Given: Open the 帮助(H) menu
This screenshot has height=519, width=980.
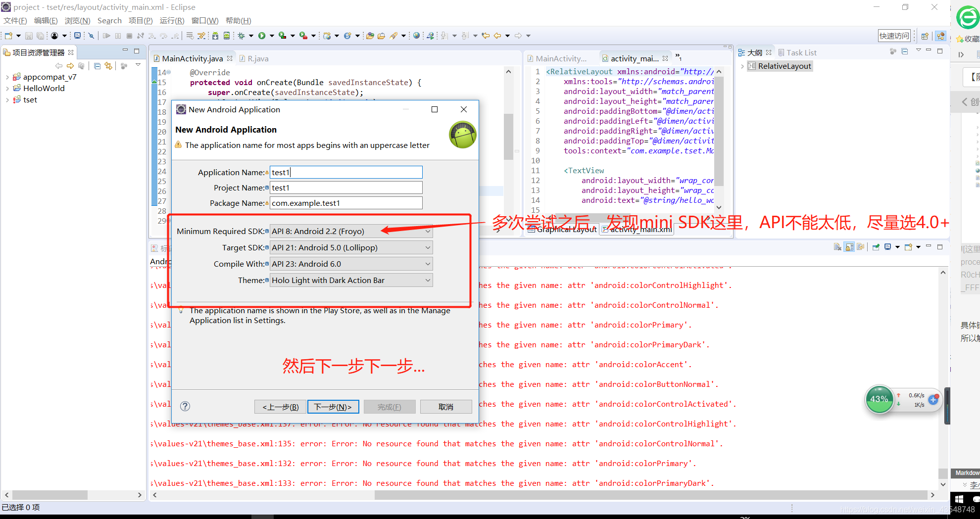Looking at the screenshot, I should pyautogui.click(x=238, y=20).
